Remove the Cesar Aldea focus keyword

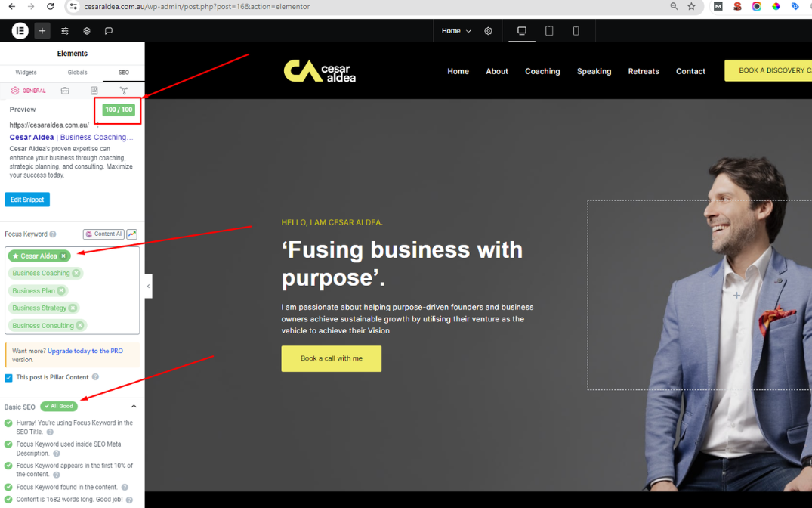pyautogui.click(x=63, y=256)
